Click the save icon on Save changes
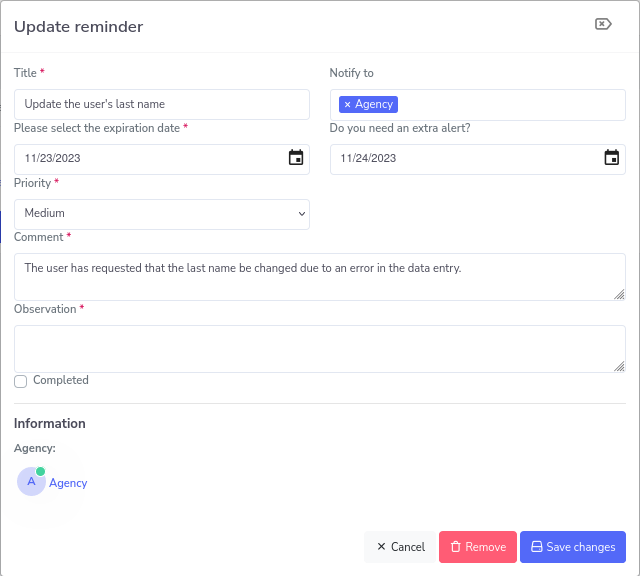This screenshot has height=576, width=640. [x=536, y=547]
